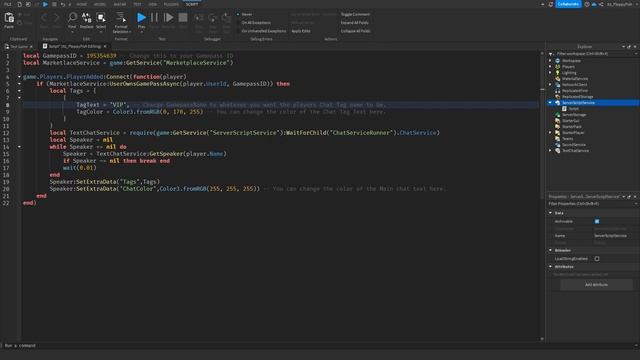Click the SoundService icon in Explorer
The width and height of the screenshot is (640, 360).
click(x=558, y=144)
